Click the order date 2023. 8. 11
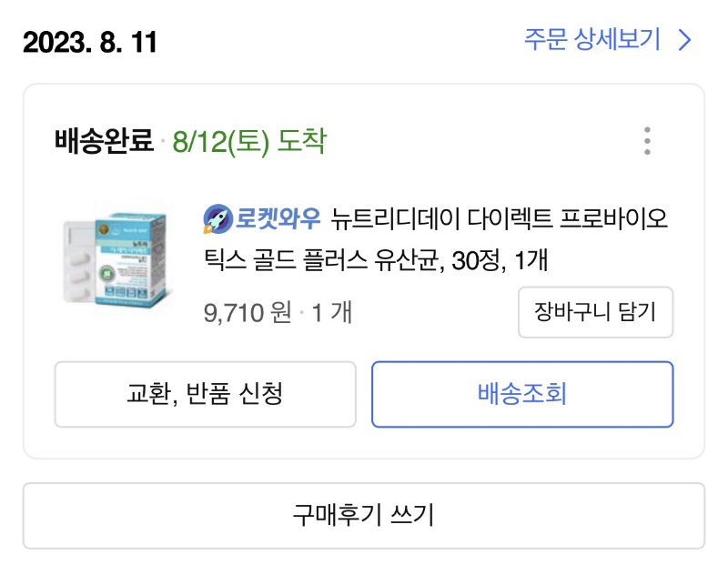 pos(87,42)
